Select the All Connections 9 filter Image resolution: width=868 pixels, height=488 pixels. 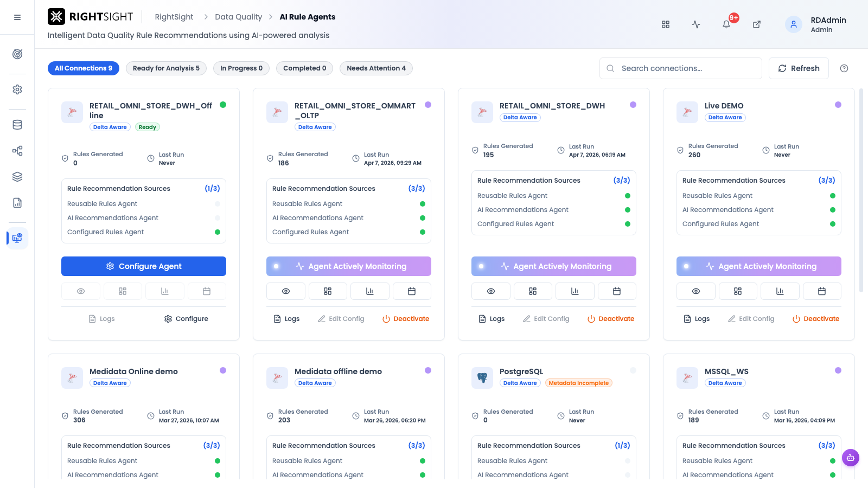point(84,68)
